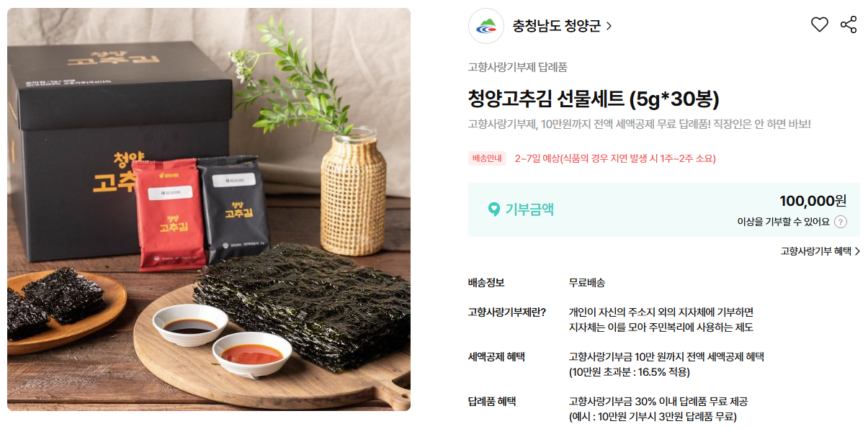
Task: Expand the chevron after 고향사랑기부 혜택
Action: click(857, 251)
